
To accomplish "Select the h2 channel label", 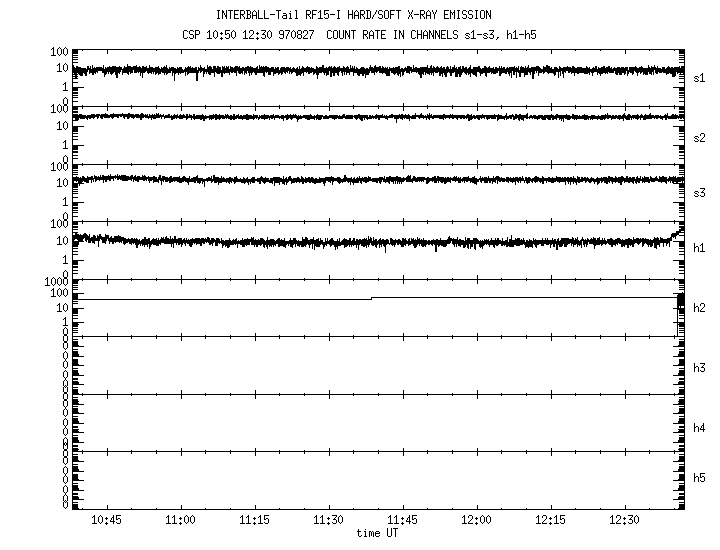I will pos(700,307).
